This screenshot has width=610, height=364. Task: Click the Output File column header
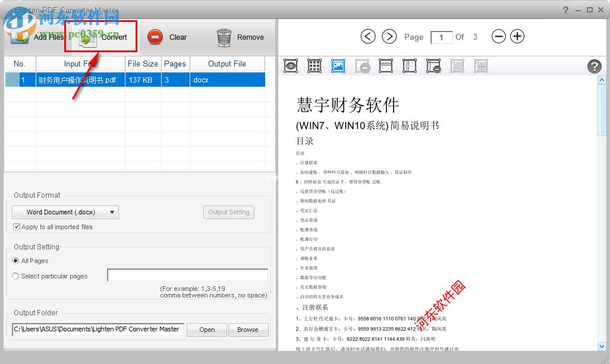pyautogui.click(x=227, y=64)
